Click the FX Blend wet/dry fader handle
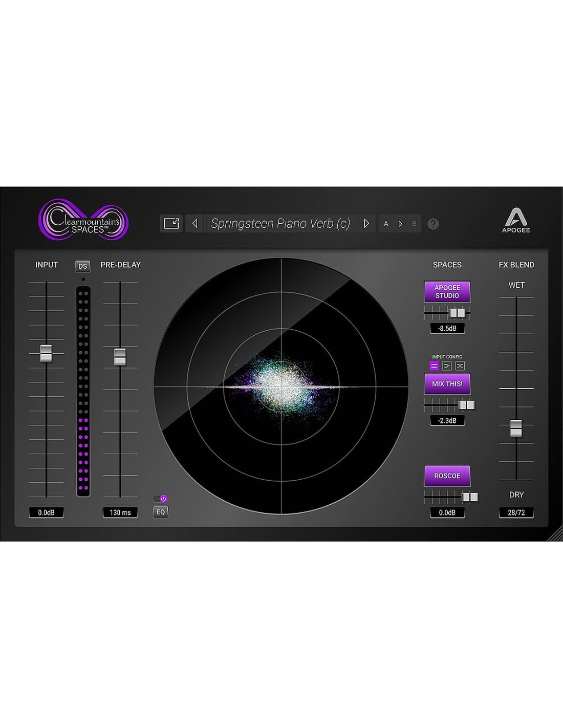 pos(516,428)
